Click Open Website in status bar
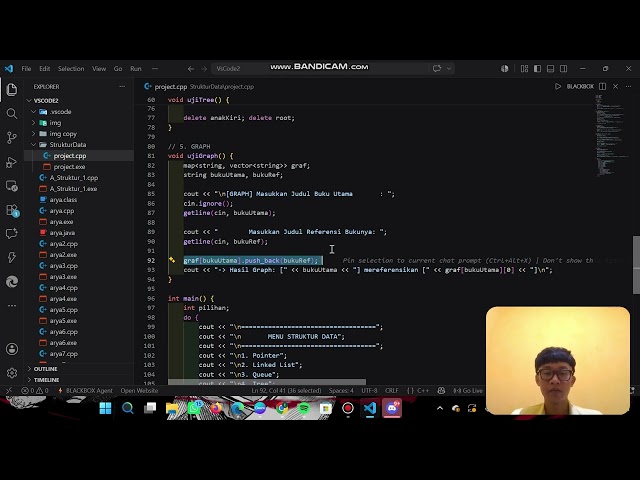 click(139, 391)
